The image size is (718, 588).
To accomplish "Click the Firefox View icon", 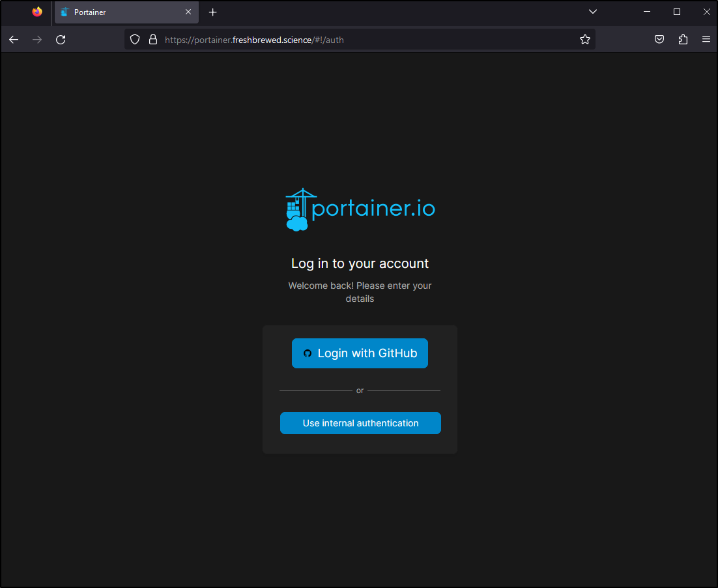I will (37, 12).
